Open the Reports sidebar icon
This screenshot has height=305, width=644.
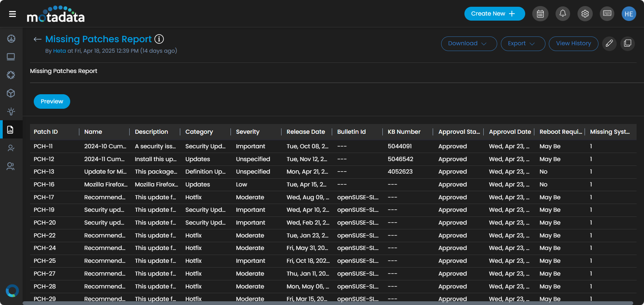click(10, 130)
